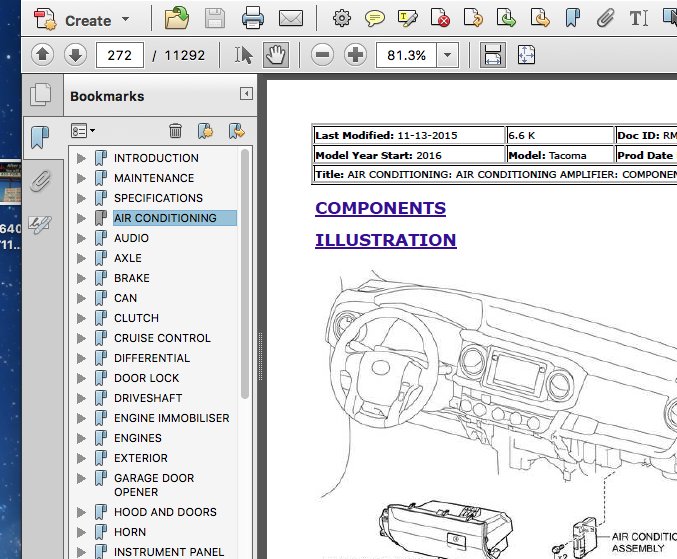Go to next page down arrow
The image size is (677, 559).
(x=75, y=55)
